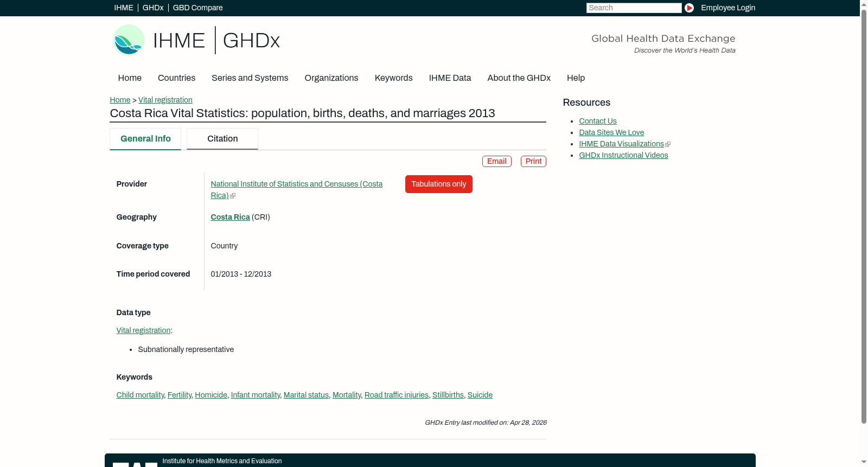The width and height of the screenshot is (868, 467).
Task: Open About the GHDx menu item
Action: [x=519, y=78]
